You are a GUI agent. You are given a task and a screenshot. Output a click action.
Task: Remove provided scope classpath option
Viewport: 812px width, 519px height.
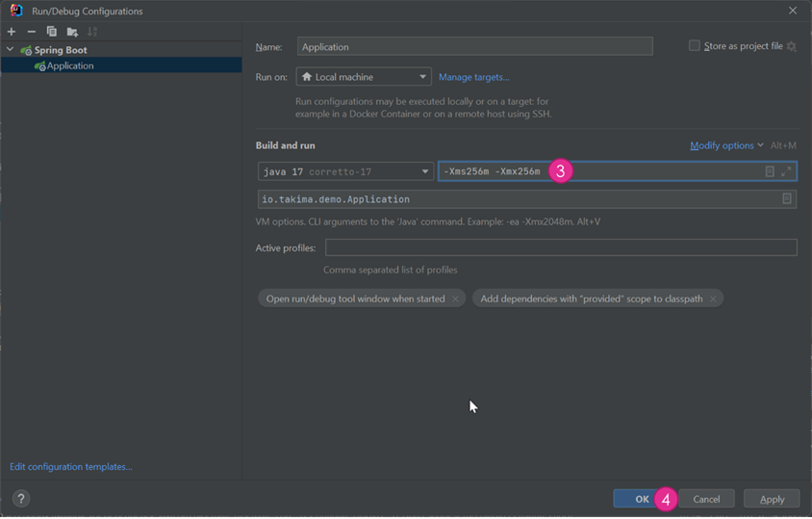[713, 299]
